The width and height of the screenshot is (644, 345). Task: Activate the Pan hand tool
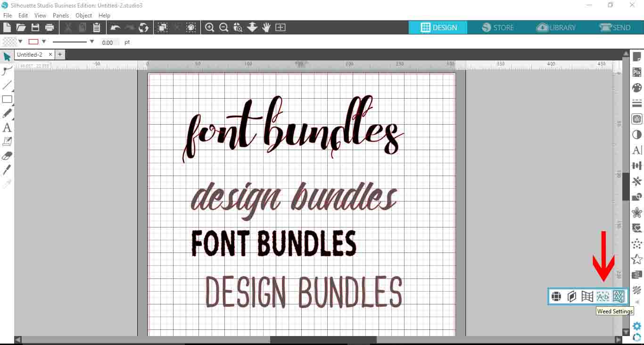266,27
